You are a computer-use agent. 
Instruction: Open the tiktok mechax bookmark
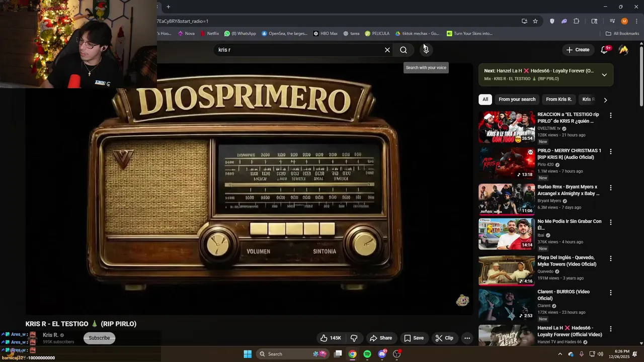tap(417, 34)
